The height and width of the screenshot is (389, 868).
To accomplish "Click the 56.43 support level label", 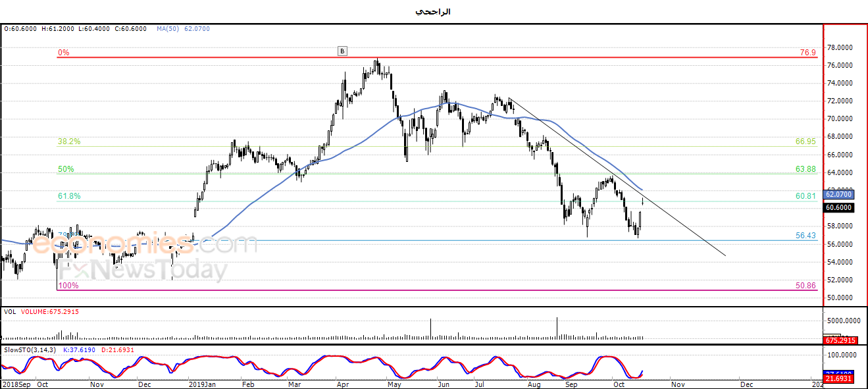I will click(x=805, y=236).
